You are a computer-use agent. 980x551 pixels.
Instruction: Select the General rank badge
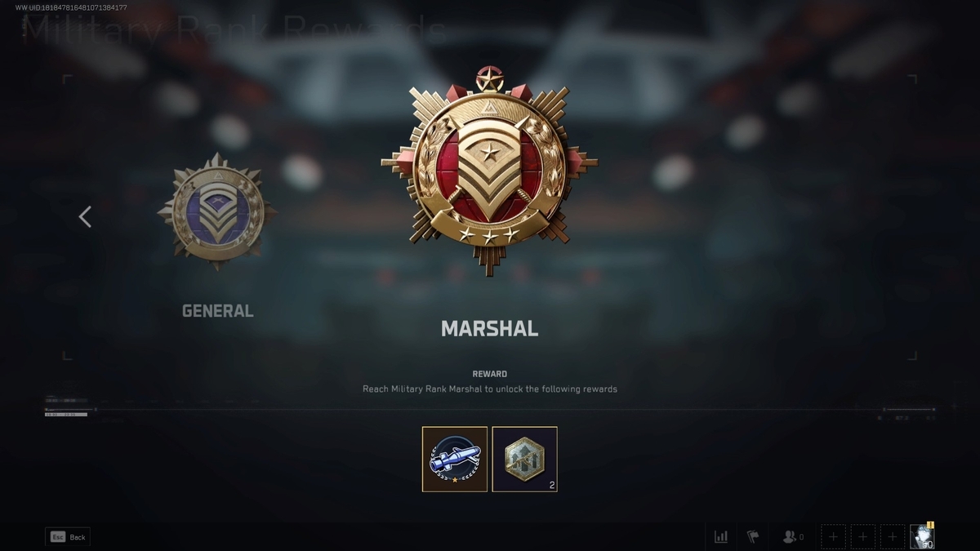(217, 212)
